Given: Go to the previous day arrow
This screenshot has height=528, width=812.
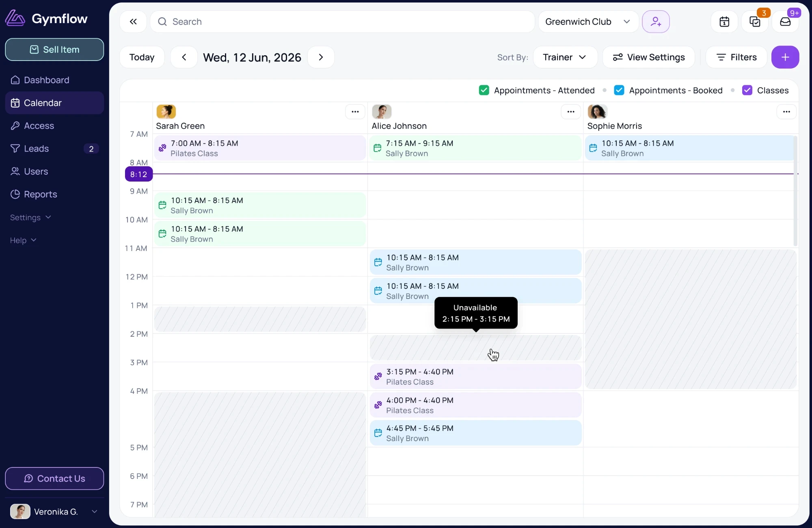Looking at the screenshot, I should pyautogui.click(x=184, y=57).
